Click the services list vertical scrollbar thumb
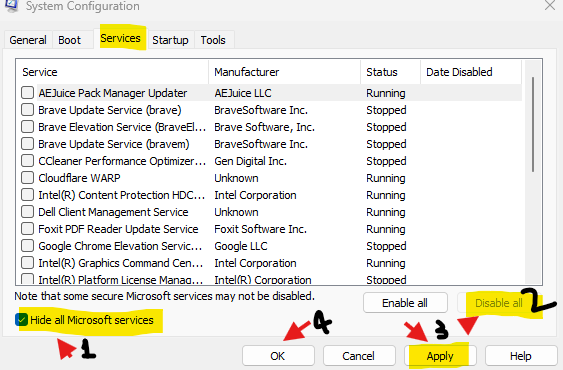 tap(533, 124)
